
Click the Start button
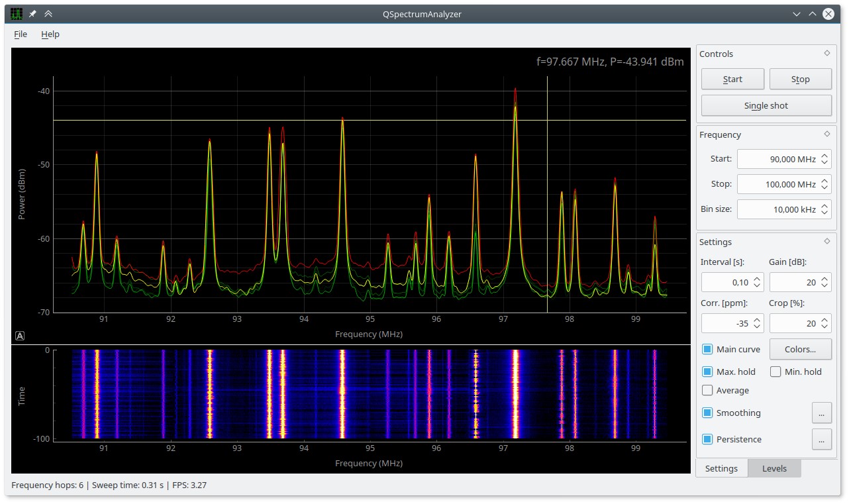point(732,79)
